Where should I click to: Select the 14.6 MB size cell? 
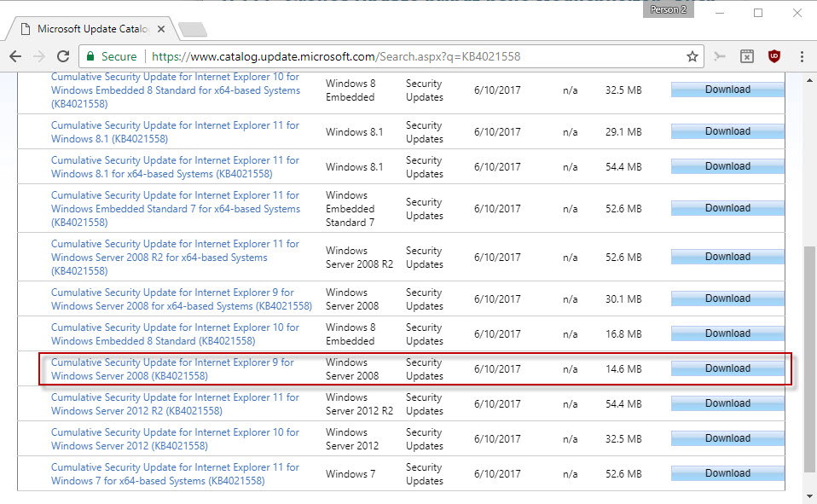(623, 369)
